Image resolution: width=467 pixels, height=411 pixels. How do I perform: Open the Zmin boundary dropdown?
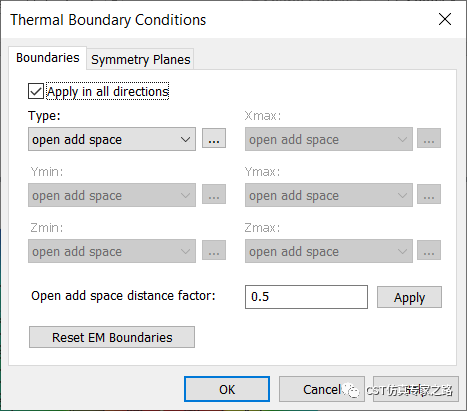112,251
